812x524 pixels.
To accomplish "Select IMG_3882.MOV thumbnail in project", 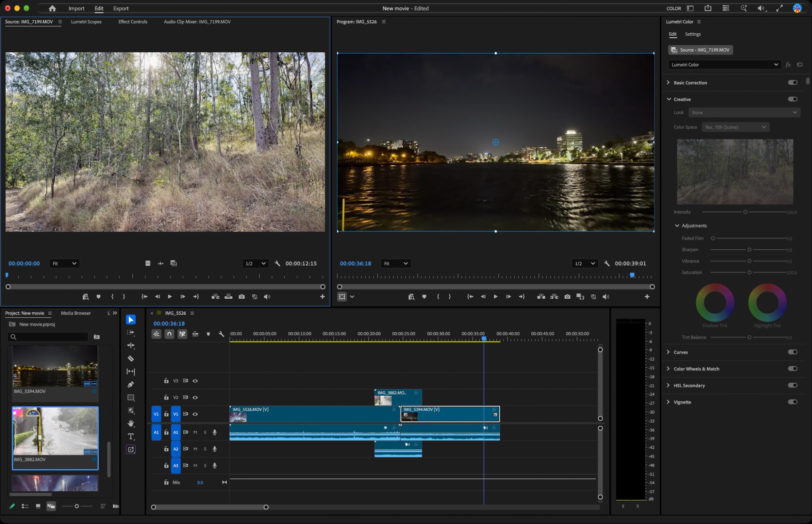I will point(55,431).
